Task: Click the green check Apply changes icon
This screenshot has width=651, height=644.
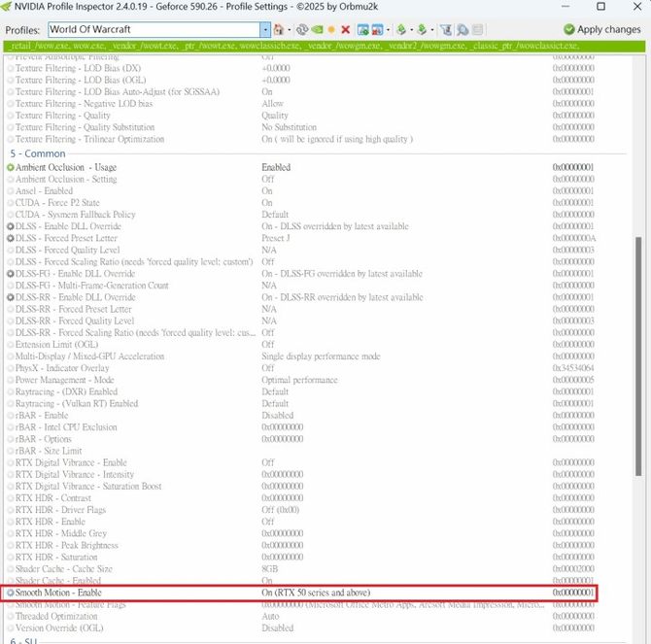Action: 568,29
